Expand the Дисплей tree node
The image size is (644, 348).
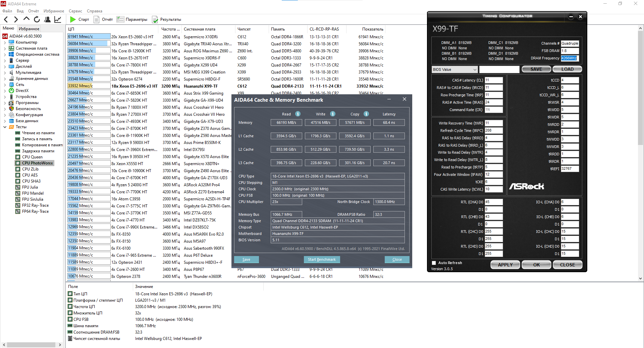(x=5, y=66)
